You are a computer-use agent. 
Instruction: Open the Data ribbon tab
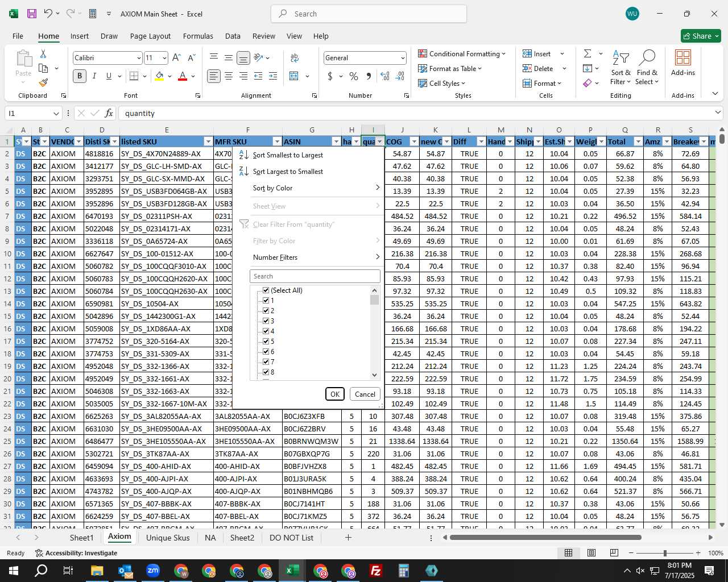[233, 36]
